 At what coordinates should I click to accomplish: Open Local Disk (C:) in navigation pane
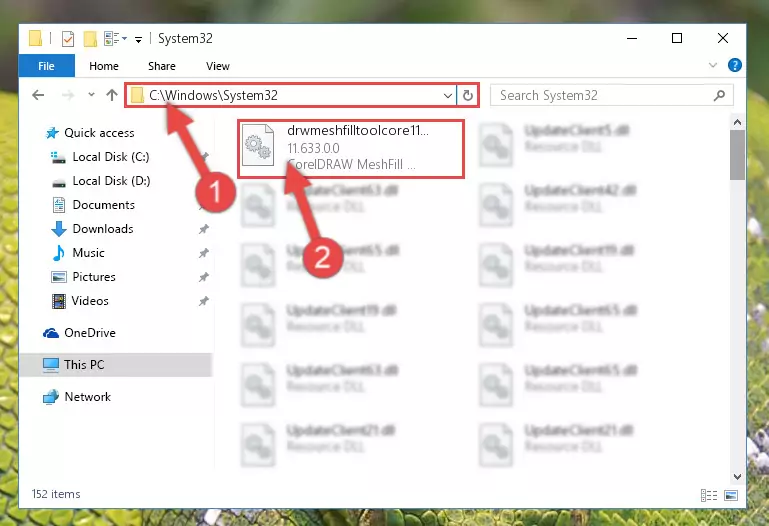point(111,157)
